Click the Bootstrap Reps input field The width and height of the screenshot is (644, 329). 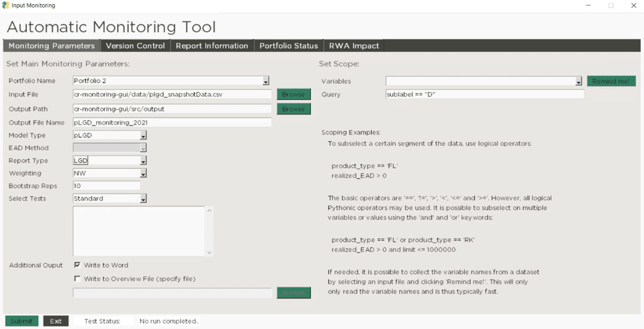tap(106, 186)
